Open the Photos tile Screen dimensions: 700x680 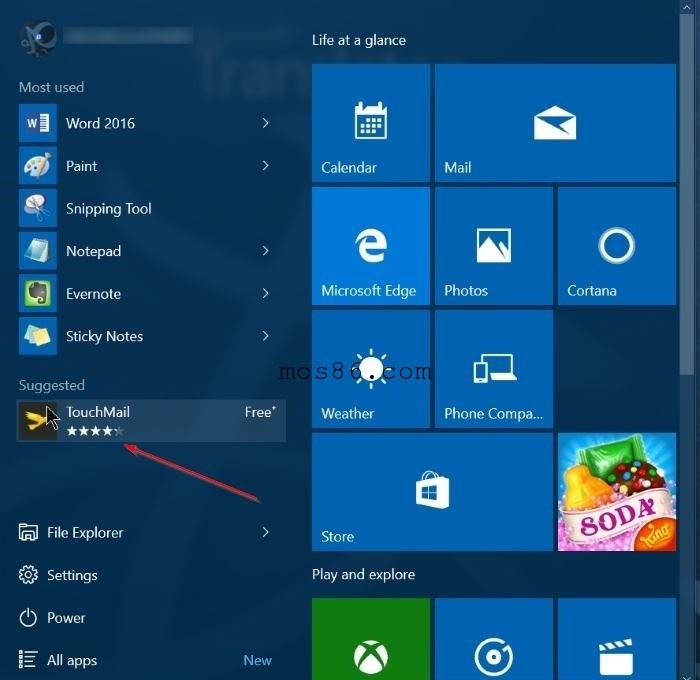pyautogui.click(x=494, y=246)
